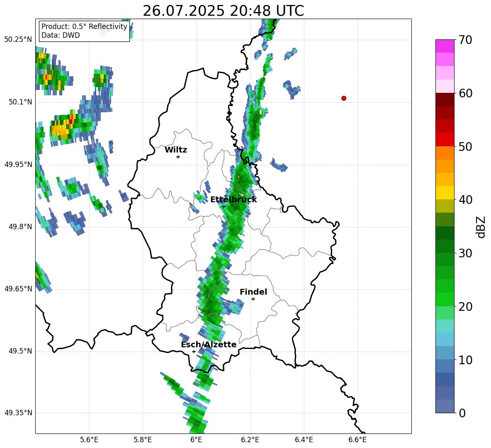This screenshot has width=491, height=448.
Task: Click the 6.2°E longitude label
Action: pyautogui.click(x=250, y=440)
